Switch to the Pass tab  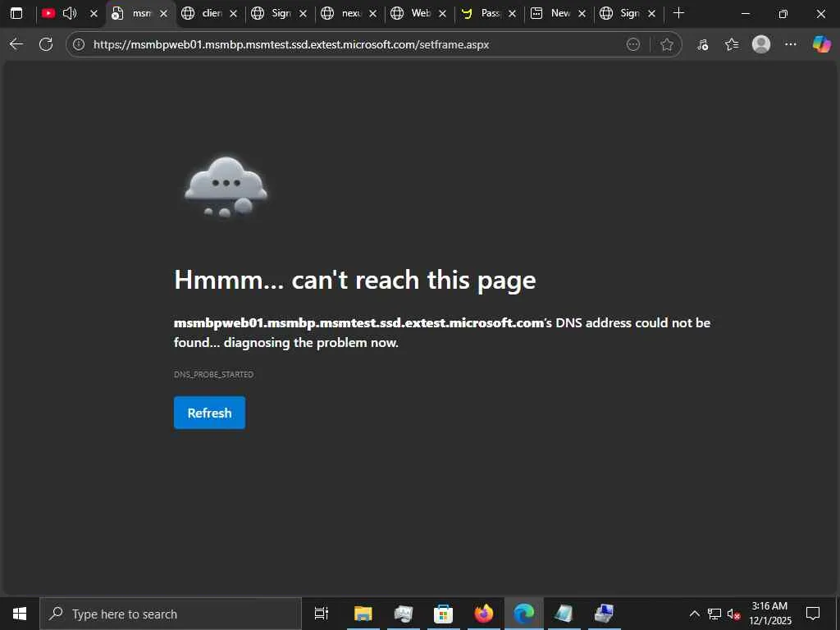(481, 13)
